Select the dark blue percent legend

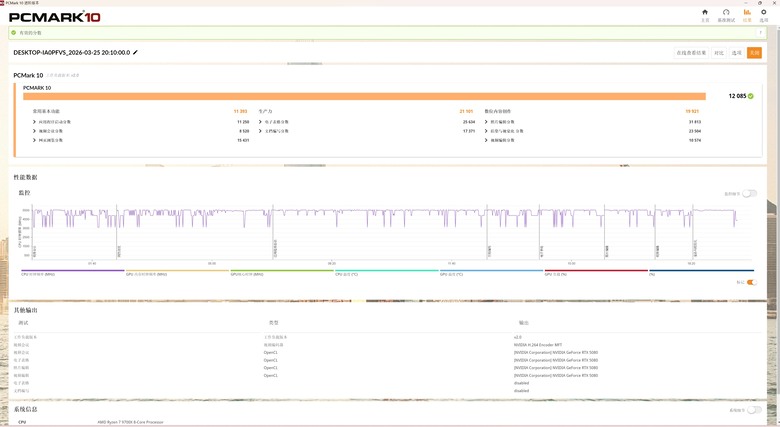[701, 272]
